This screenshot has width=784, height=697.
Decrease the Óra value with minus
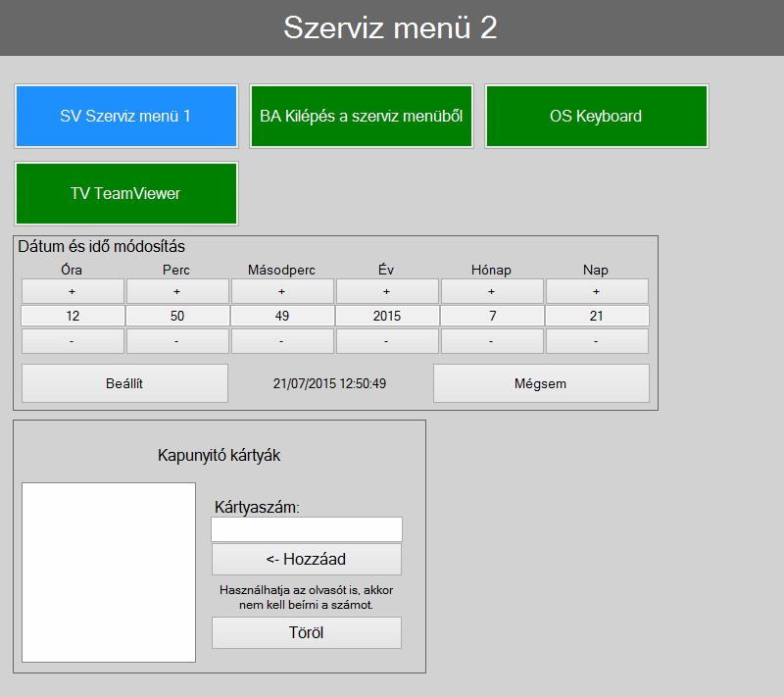(73, 341)
